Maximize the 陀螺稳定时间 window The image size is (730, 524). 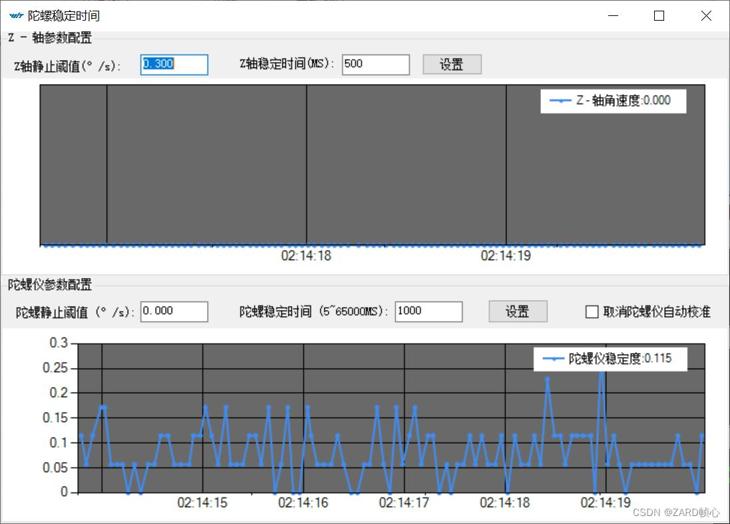659,16
